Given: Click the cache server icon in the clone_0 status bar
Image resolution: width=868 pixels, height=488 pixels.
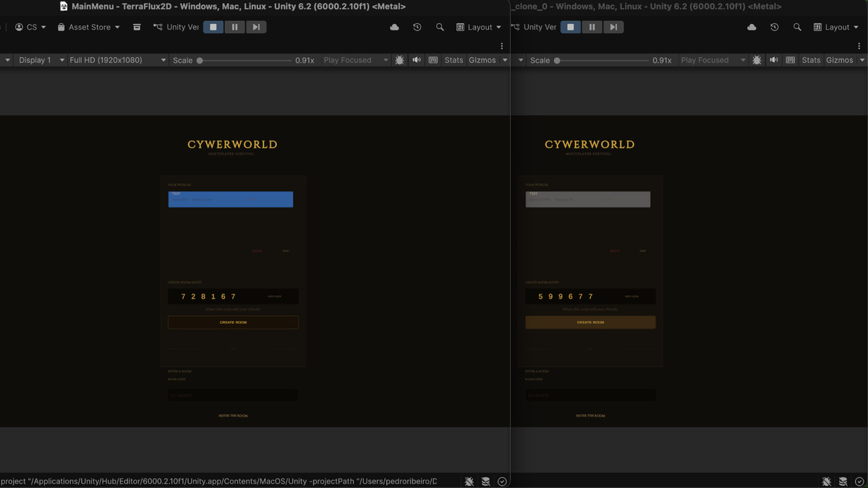Looking at the screenshot, I should coord(843,481).
